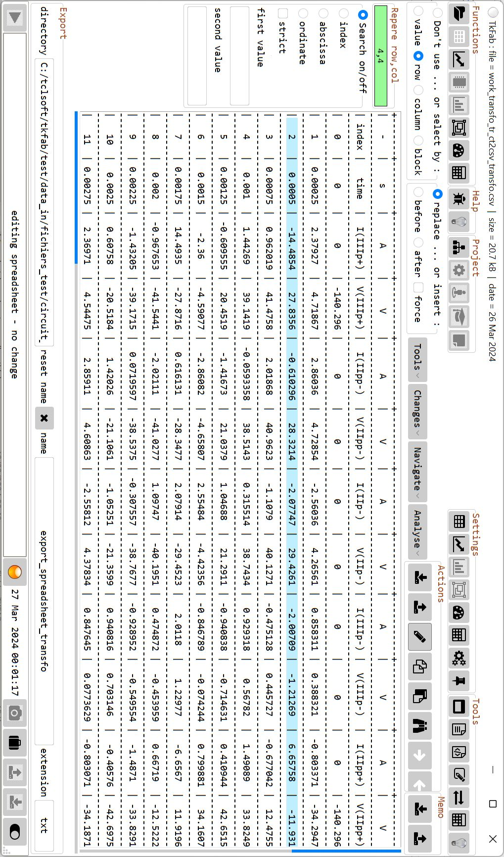Click the green 4,4 row,col indicator

(380, 56)
